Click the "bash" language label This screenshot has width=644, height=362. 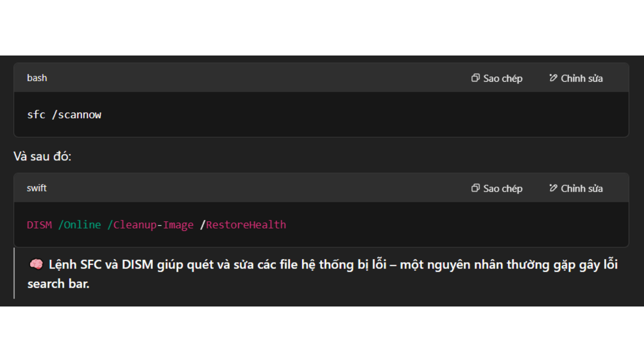37,78
